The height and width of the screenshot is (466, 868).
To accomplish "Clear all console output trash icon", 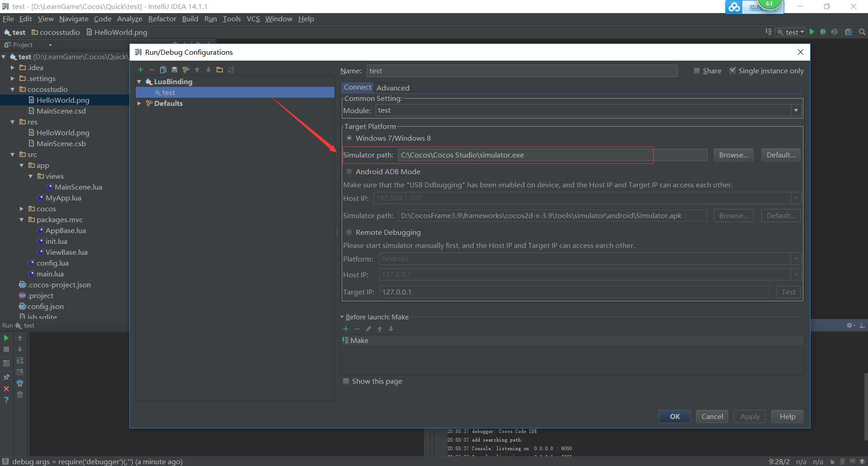I will (20, 395).
